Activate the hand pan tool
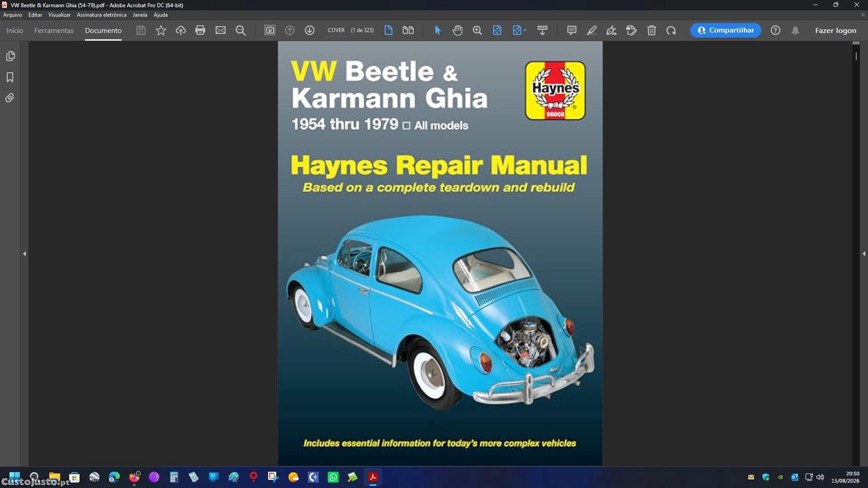Screen dimensions: 868x488 click(x=457, y=30)
